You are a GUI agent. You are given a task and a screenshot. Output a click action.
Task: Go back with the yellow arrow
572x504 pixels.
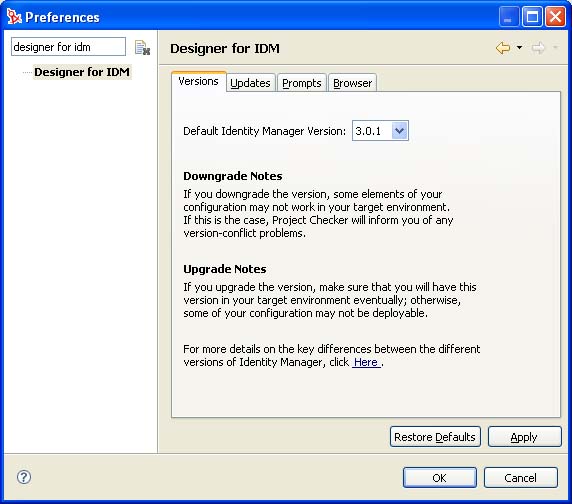[503, 48]
